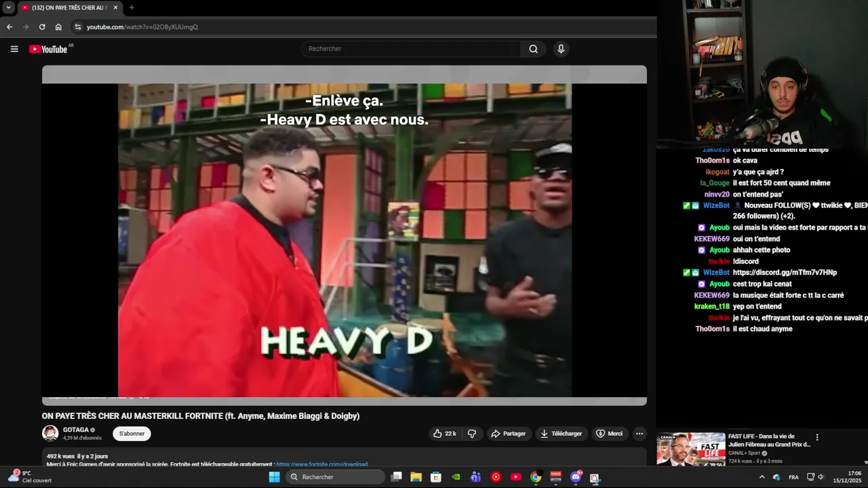Share the video via Partager
This screenshot has width=868, height=488.
pos(508,434)
